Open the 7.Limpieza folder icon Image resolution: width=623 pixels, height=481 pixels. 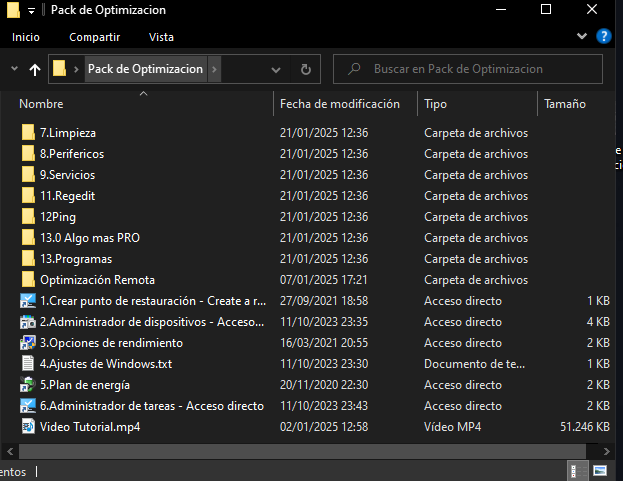pos(28,133)
